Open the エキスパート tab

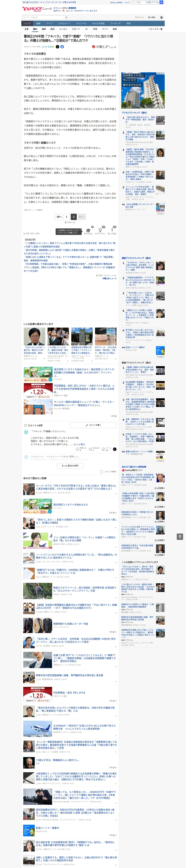point(64,24)
